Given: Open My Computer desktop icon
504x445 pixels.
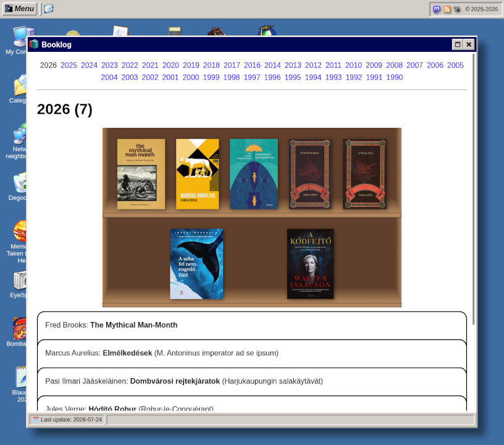Looking at the screenshot, I should point(19,40).
